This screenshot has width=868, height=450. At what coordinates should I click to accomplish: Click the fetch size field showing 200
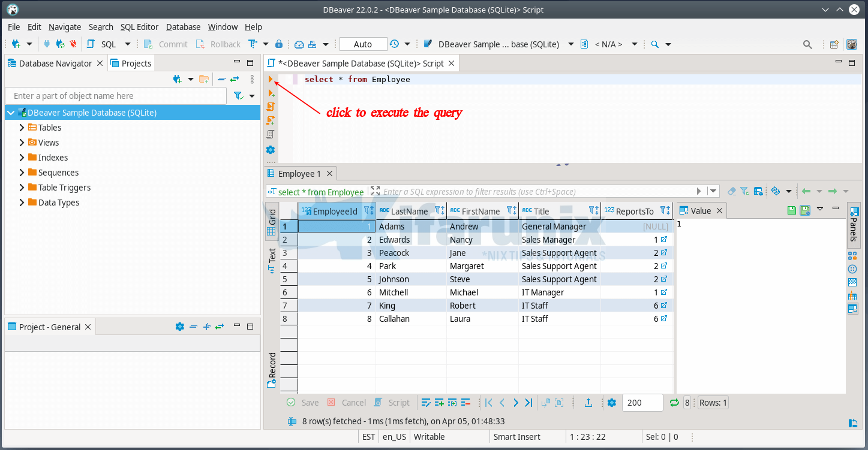(642, 403)
